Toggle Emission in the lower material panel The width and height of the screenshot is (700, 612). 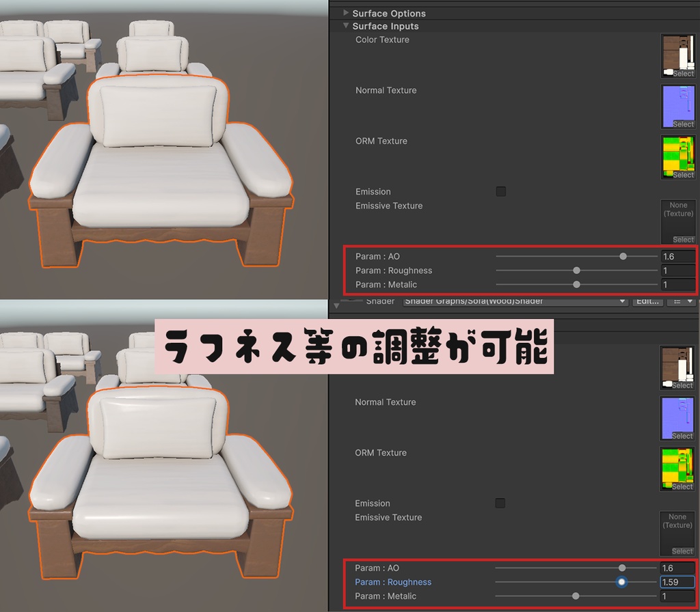pos(501,503)
